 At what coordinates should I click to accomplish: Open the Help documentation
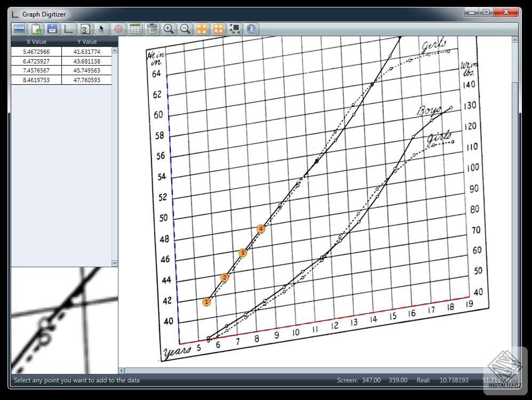(x=250, y=29)
